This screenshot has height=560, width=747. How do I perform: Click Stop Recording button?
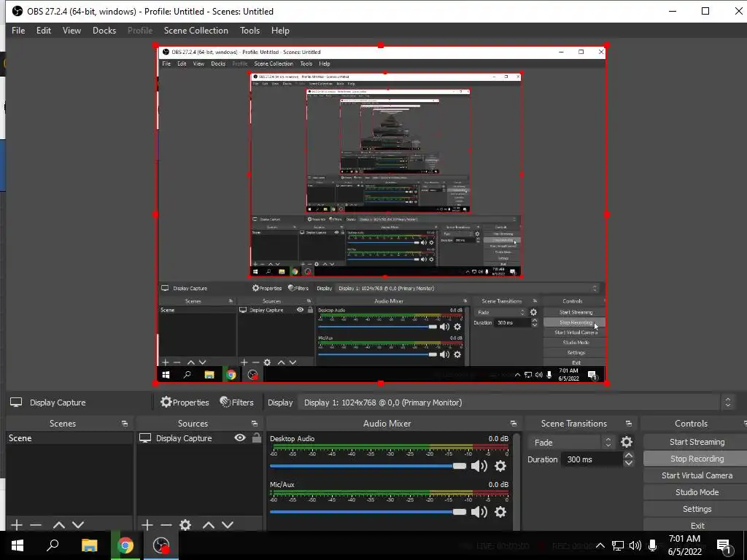(x=697, y=459)
